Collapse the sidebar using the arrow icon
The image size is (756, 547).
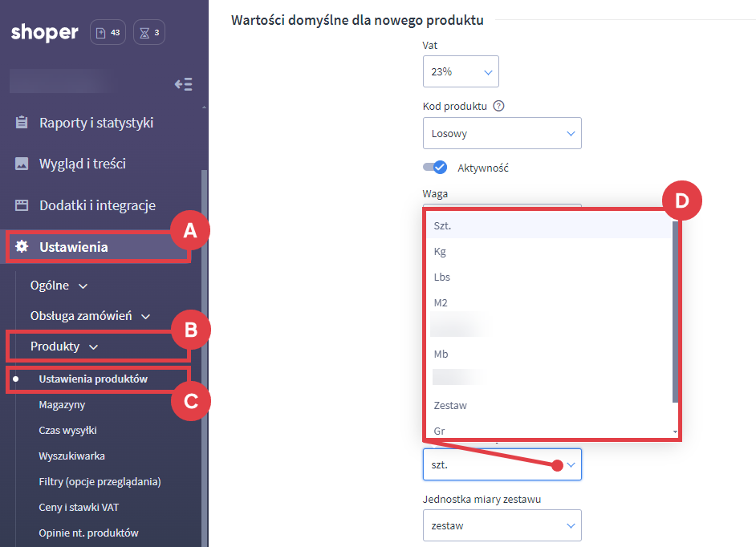183,84
